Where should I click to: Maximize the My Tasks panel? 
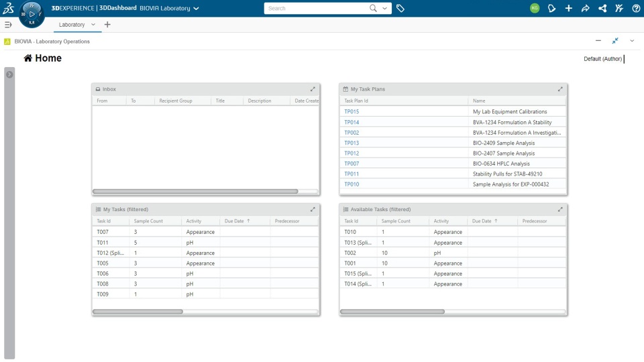[x=313, y=209]
